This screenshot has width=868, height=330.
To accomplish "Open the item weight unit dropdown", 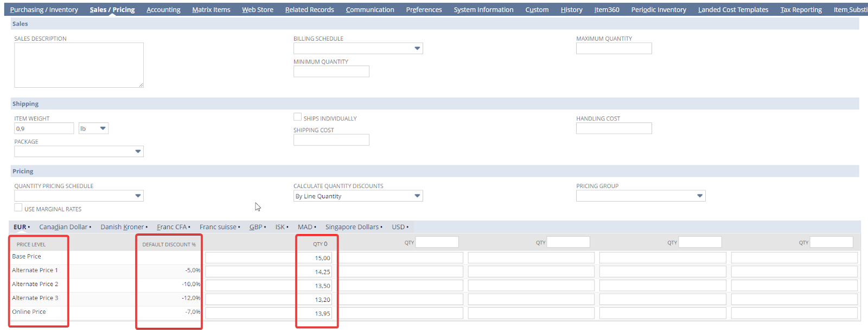I will pyautogui.click(x=93, y=128).
